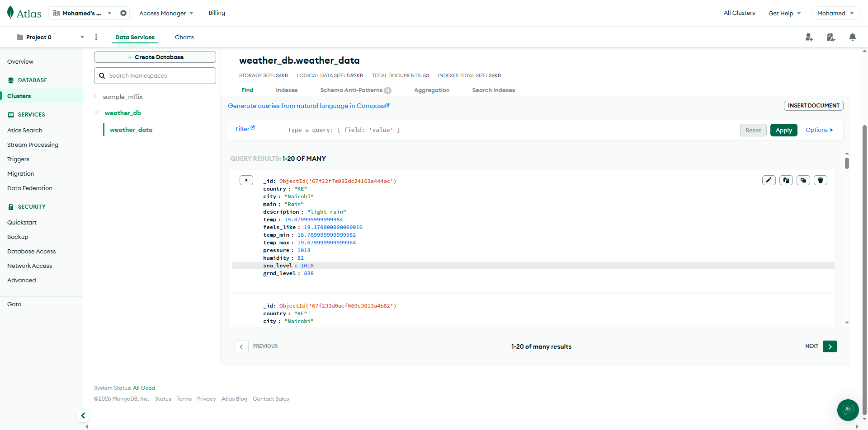Clone the first document icon
Screen dimensions: 868x430
coord(803,180)
